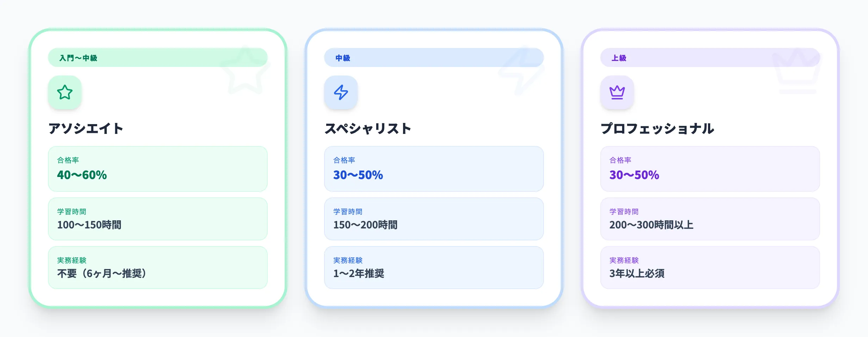
Task: Select the スペシャリスト card title
Action: coord(368,128)
